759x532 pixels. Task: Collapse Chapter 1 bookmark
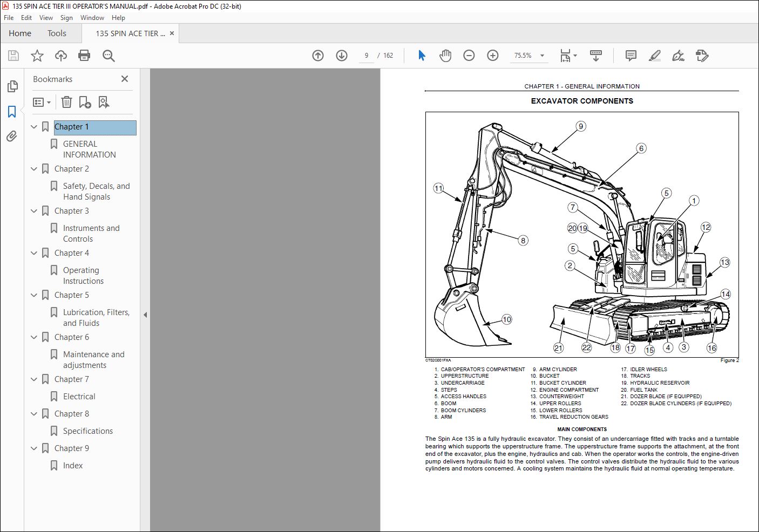34,127
